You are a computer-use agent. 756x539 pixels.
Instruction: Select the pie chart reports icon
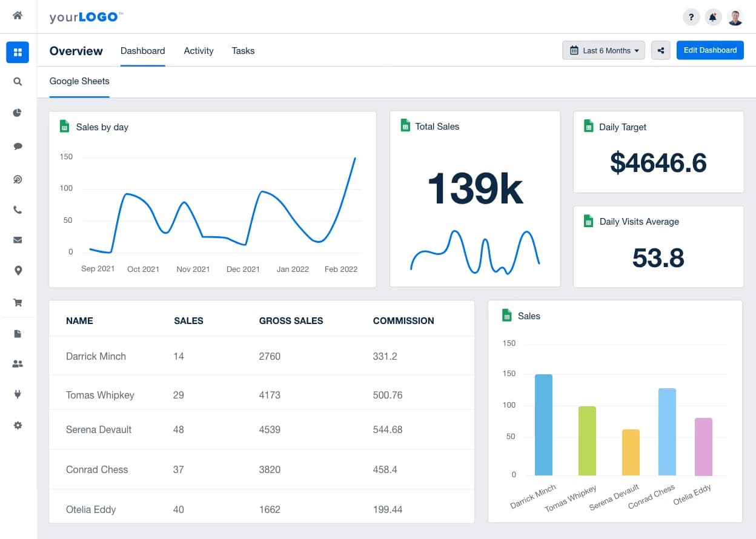[x=18, y=113]
